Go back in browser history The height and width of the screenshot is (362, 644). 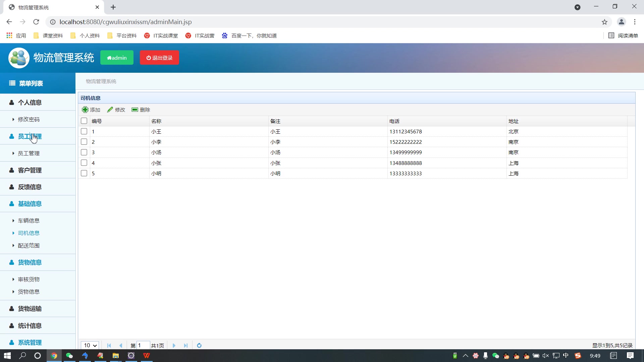click(9, 22)
